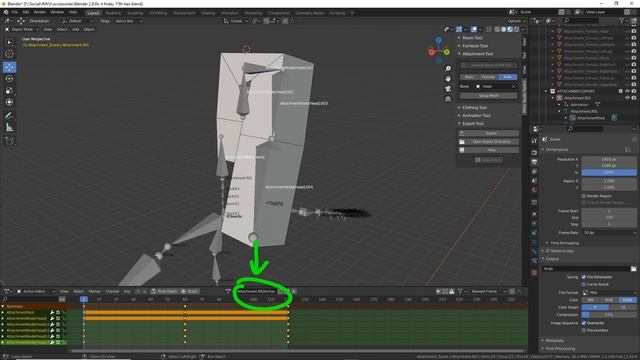This screenshot has width=640, height=360.
Task: Switch to wireframe viewport shading
Action: (x=497, y=29)
